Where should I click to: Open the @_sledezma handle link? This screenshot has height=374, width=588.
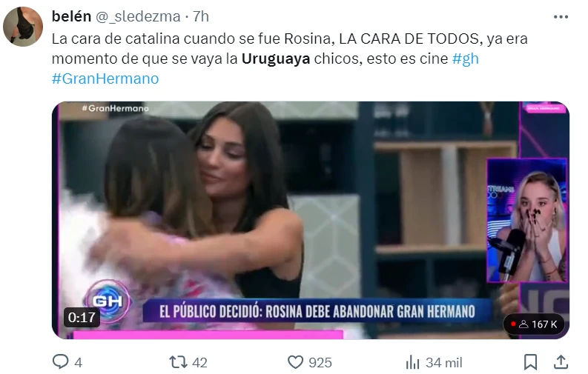pyautogui.click(x=139, y=17)
